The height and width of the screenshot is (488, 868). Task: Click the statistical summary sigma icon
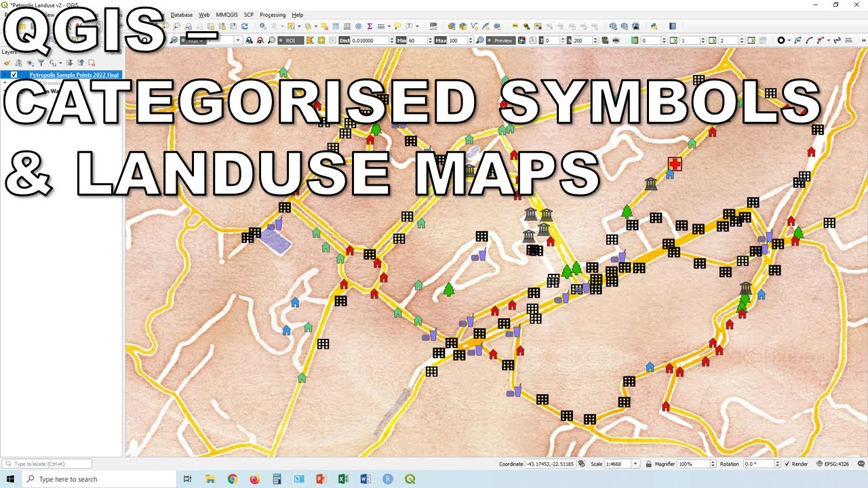[x=370, y=26]
